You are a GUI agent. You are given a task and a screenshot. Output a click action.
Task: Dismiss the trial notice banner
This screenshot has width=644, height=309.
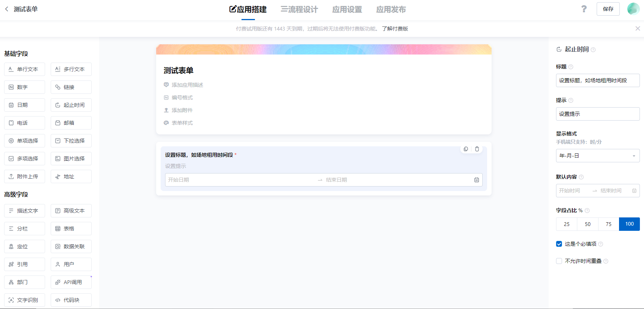638,29
